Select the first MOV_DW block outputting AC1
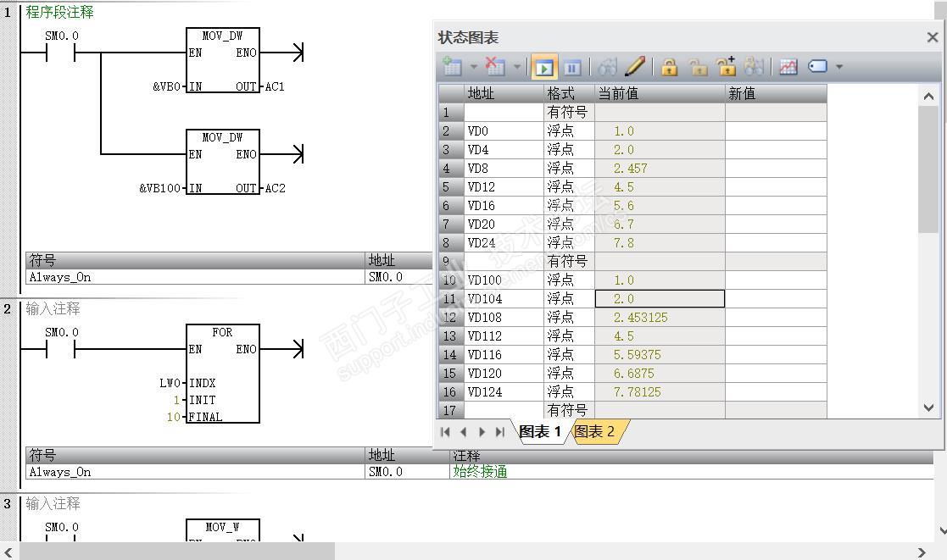The height and width of the screenshot is (560, 947). (x=223, y=60)
